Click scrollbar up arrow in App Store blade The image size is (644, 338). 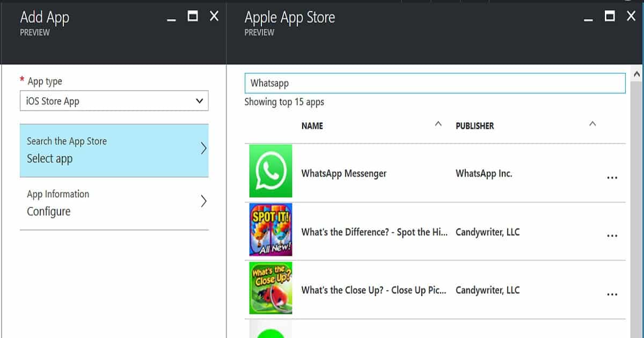637,74
